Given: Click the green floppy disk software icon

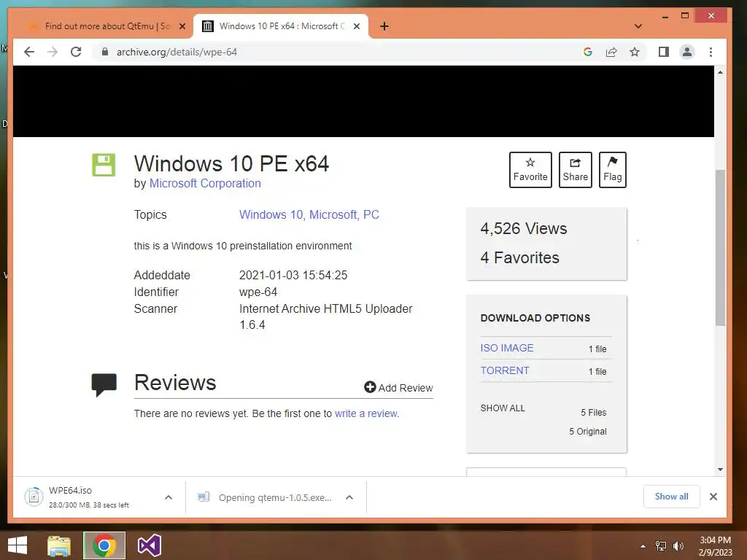Looking at the screenshot, I should pos(104,165).
